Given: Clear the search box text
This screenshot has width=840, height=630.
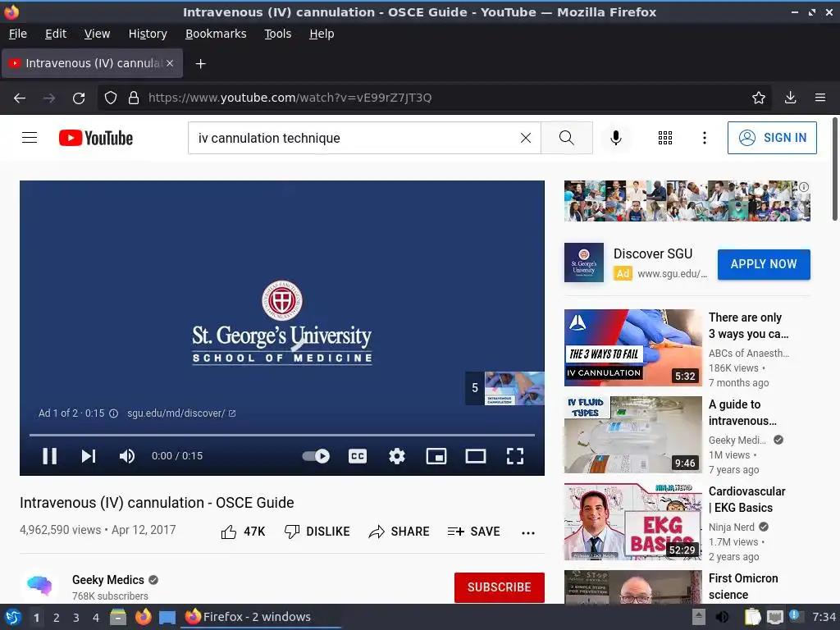Looking at the screenshot, I should tap(526, 138).
